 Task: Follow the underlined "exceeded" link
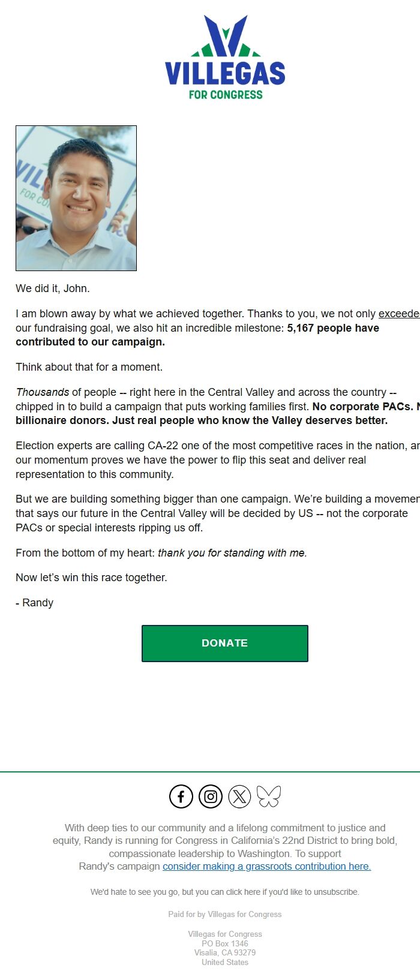pos(398,314)
